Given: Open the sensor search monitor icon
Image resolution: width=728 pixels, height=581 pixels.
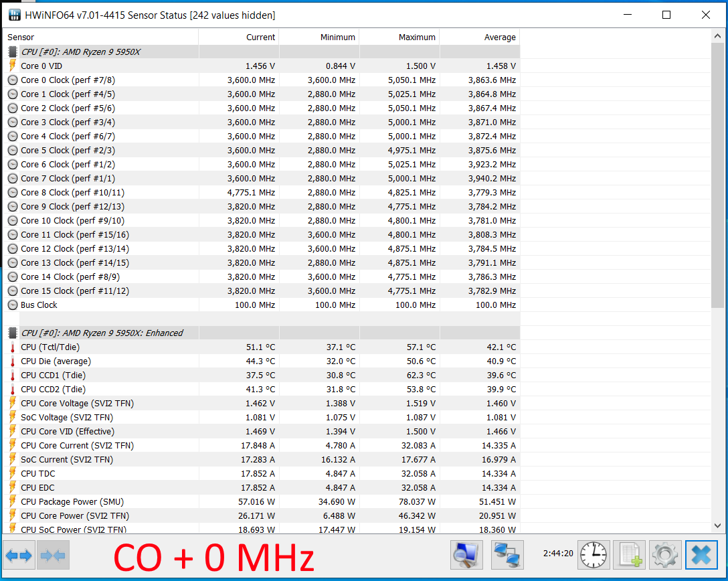Looking at the screenshot, I should click(466, 555).
